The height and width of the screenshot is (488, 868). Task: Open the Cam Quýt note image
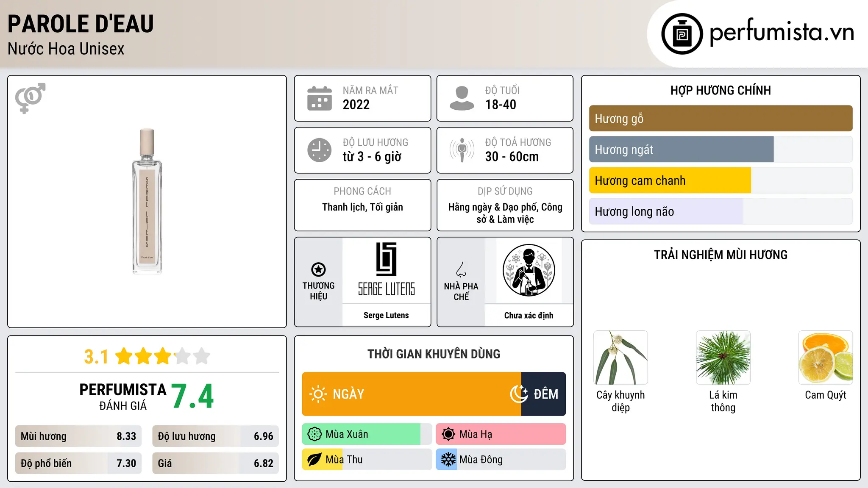tap(826, 358)
